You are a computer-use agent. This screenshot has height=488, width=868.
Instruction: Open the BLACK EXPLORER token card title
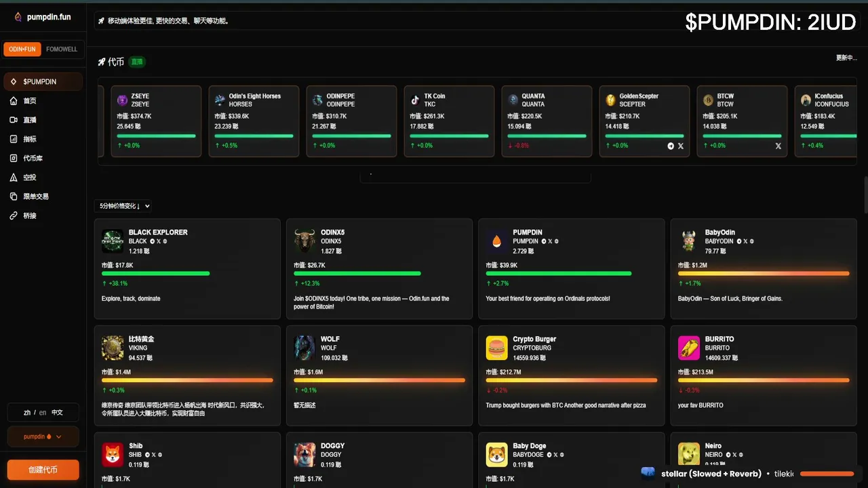[158, 232]
